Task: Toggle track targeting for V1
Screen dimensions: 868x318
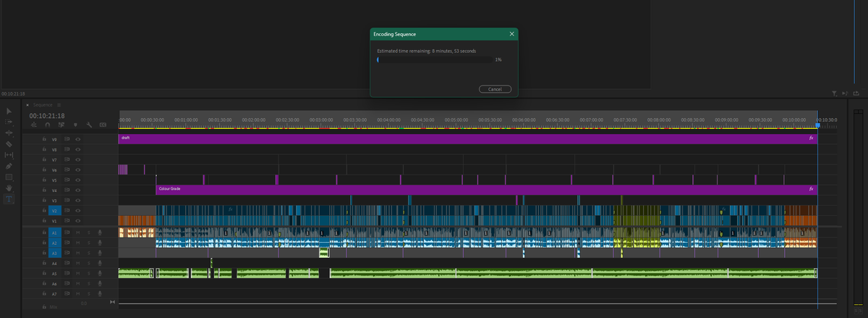Action: tap(54, 221)
